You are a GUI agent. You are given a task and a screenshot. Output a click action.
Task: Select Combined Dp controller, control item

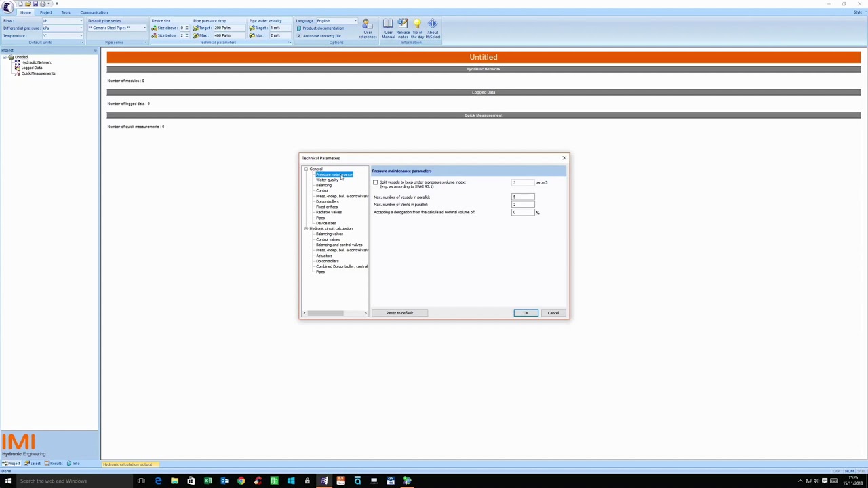tap(342, 266)
